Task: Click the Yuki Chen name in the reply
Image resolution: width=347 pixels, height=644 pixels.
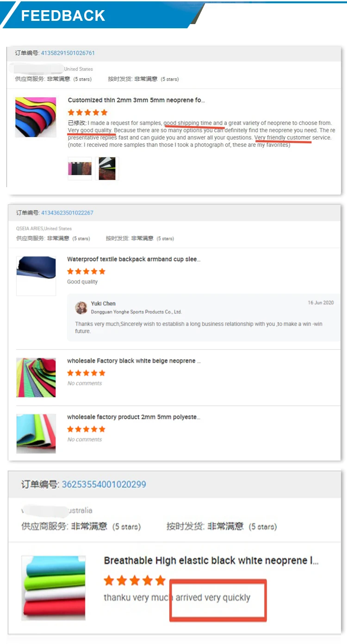Action: (103, 303)
